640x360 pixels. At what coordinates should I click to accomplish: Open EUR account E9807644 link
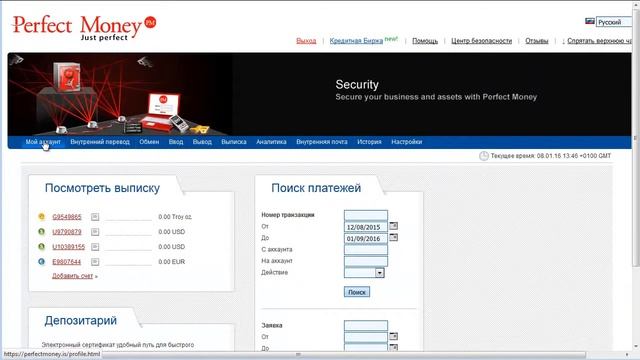[x=67, y=262]
